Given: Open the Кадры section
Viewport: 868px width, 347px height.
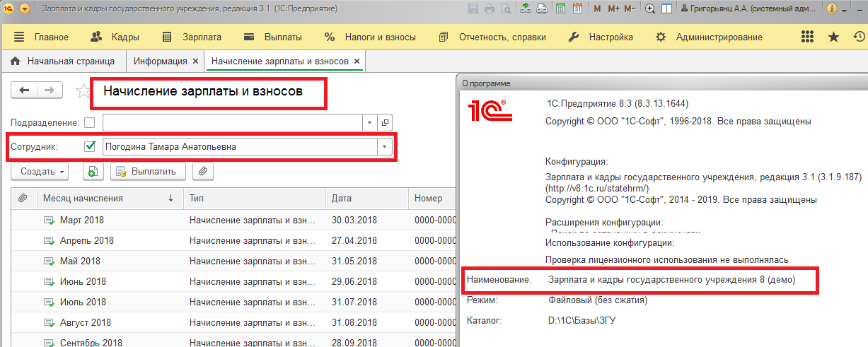Looking at the screenshot, I should click(x=115, y=37).
